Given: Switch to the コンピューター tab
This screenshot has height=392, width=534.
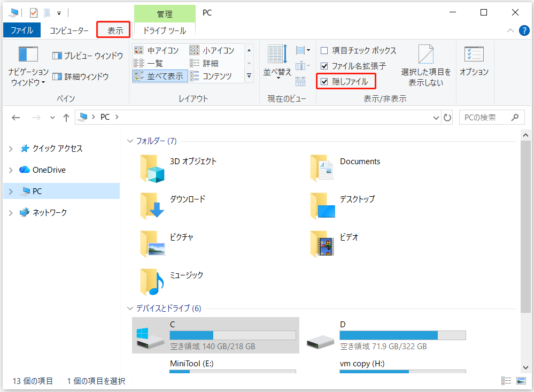Looking at the screenshot, I should tap(69, 30).
